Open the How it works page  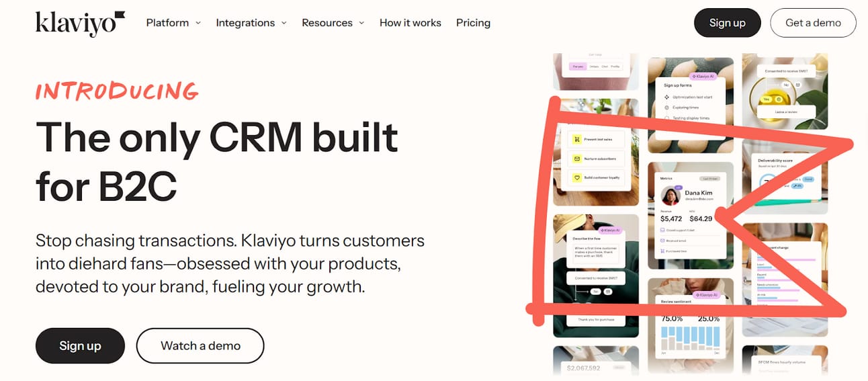410,22
